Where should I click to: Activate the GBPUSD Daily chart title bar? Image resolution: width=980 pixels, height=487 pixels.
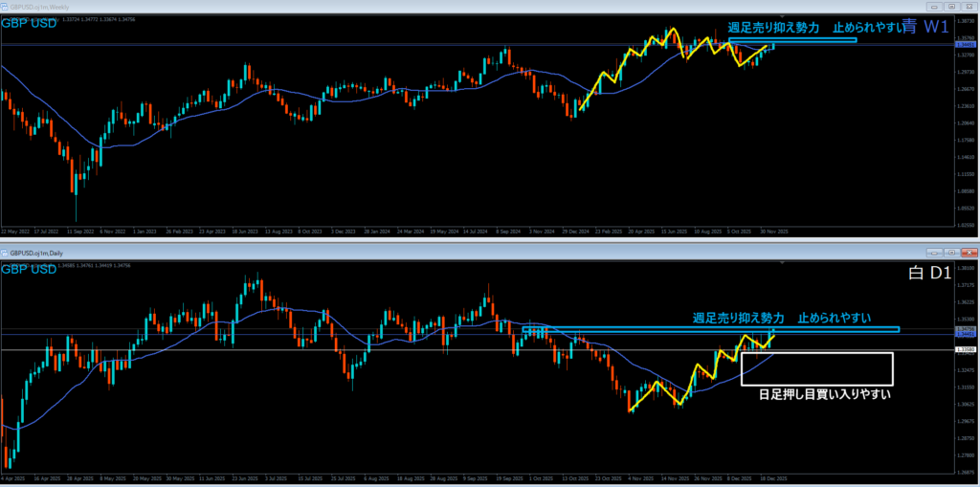383,252
